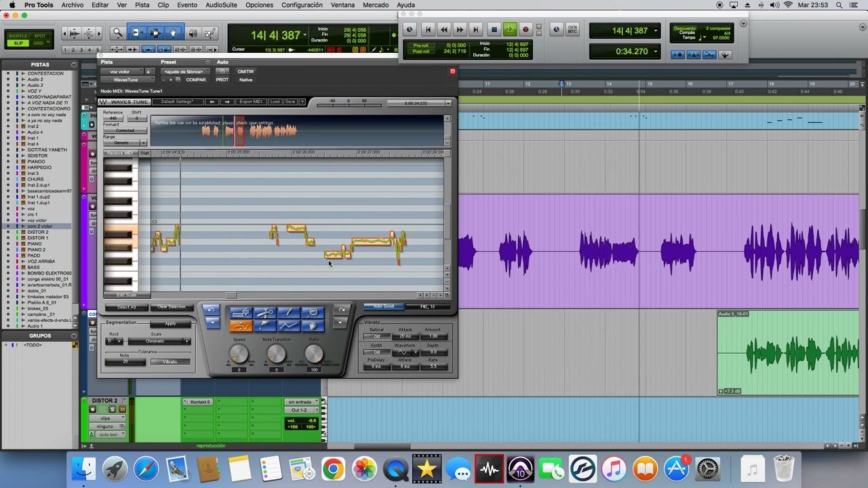Select the Selector tool in edit toolbar
This screenshot has width=868, height=488.
click(155, 33)
